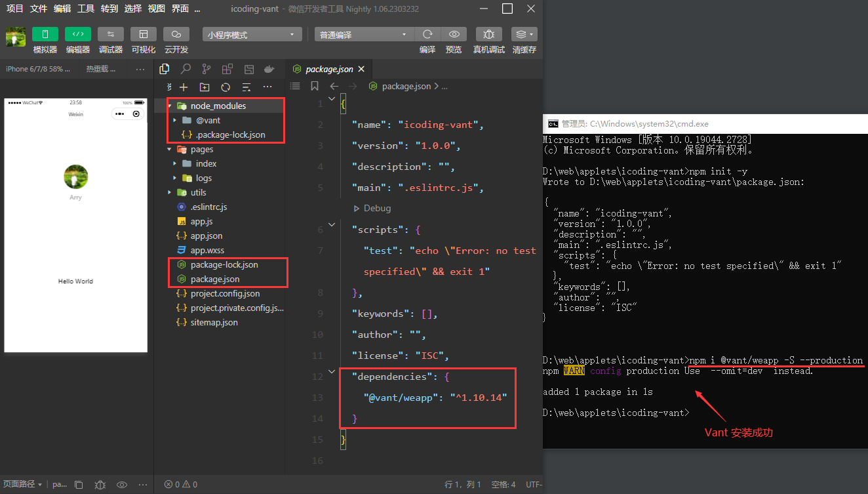Open explorer more actions ellipsis
868x494 pixels.
click(267, 87)
